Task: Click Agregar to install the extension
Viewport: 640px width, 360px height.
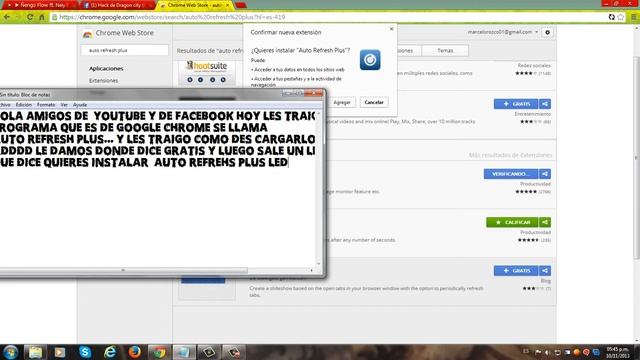Action: click(342, 102)
